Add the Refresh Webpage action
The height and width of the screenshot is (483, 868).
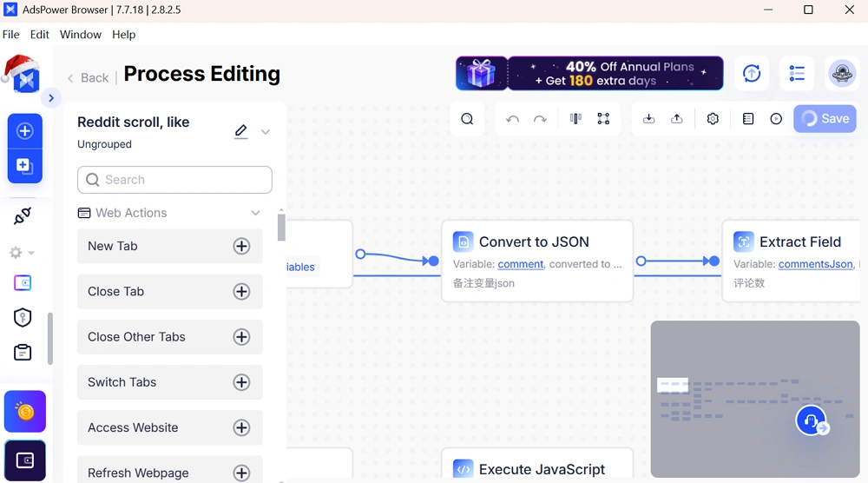(x=241, y=473)
